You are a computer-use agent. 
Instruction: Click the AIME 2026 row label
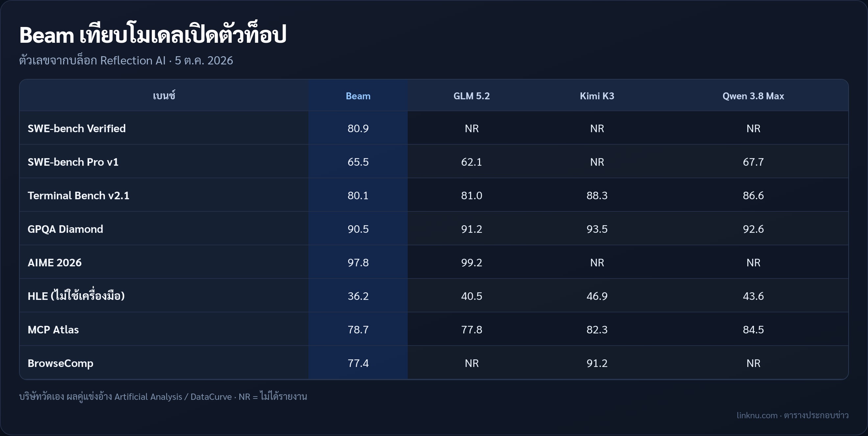(54, 262)
